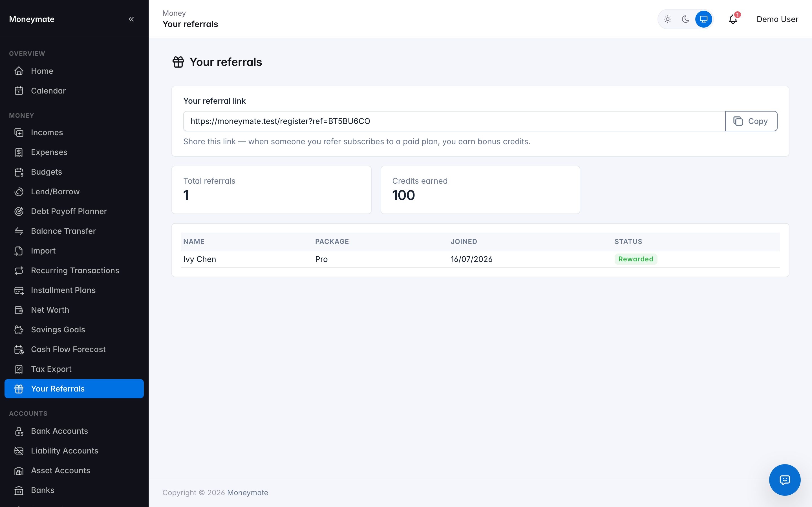
Task: Select system theme monitor icon
Action: click(704, 19)
